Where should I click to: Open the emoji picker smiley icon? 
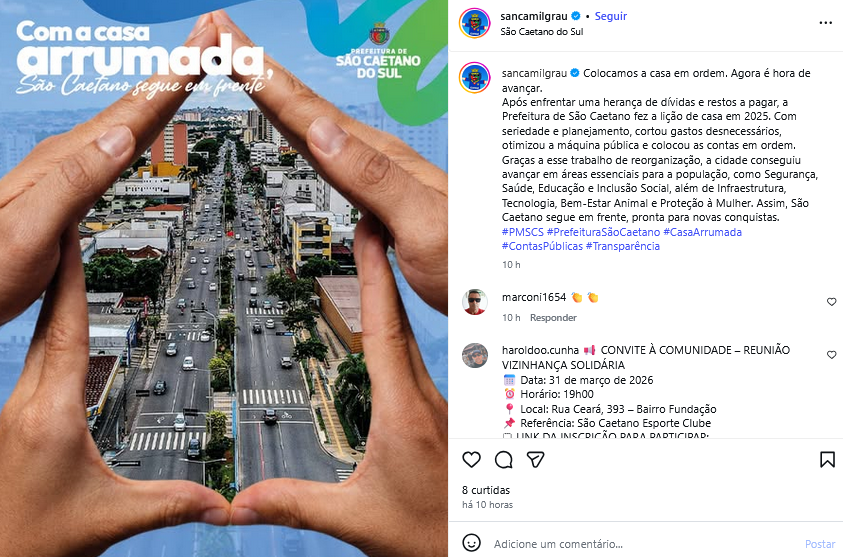tap(471, 543)
